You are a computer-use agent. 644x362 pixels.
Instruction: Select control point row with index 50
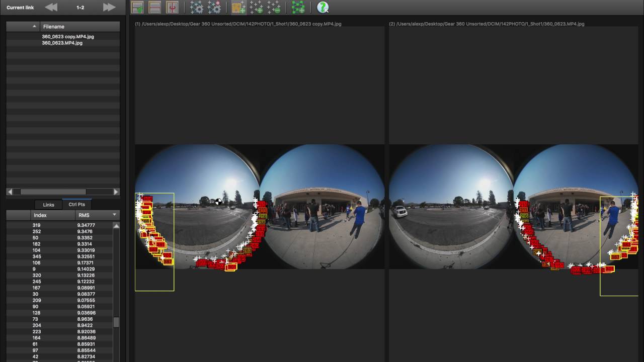59,238
